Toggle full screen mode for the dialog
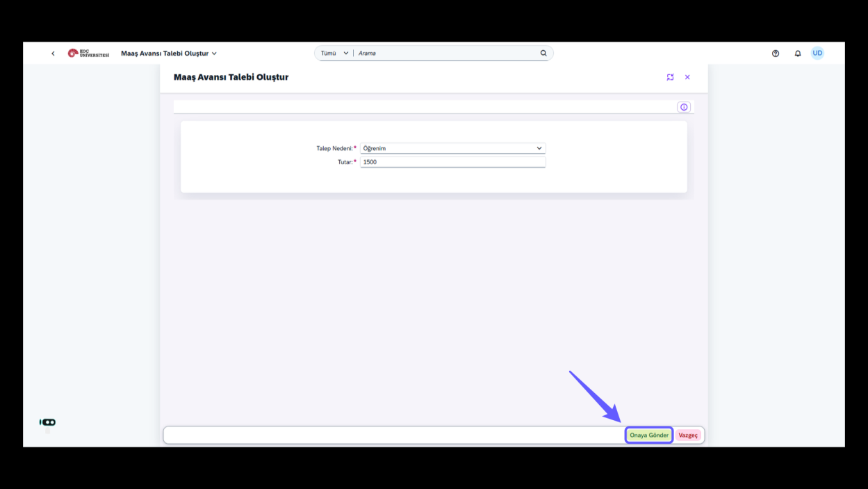 670,77
